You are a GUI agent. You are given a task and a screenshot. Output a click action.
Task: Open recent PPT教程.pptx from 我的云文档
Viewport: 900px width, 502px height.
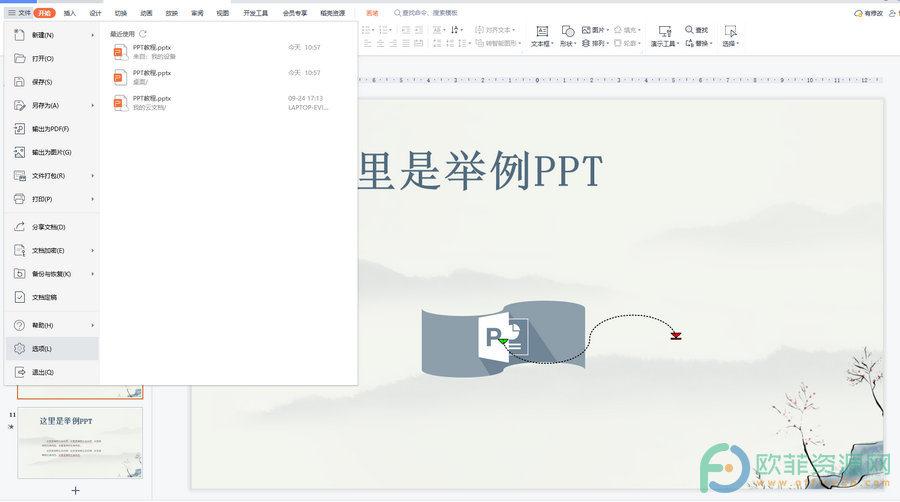point(228,103)
